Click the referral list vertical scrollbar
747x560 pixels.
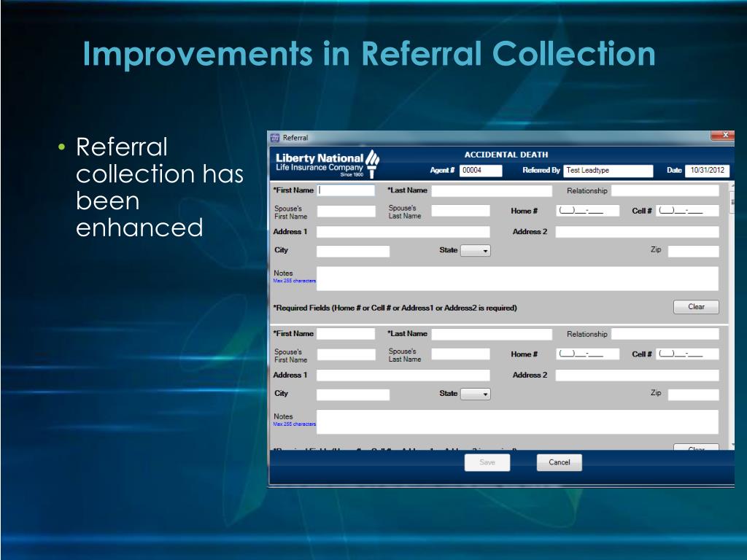point(731,315)
